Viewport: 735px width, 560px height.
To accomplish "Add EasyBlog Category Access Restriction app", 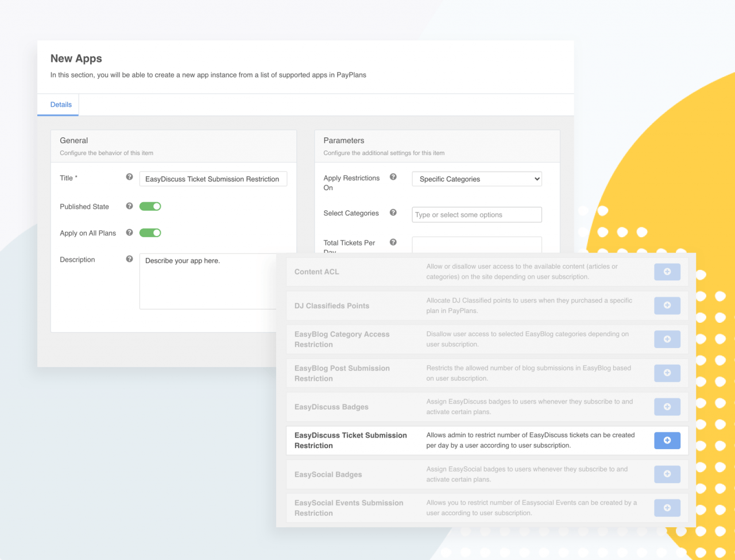I will (667, 339).
